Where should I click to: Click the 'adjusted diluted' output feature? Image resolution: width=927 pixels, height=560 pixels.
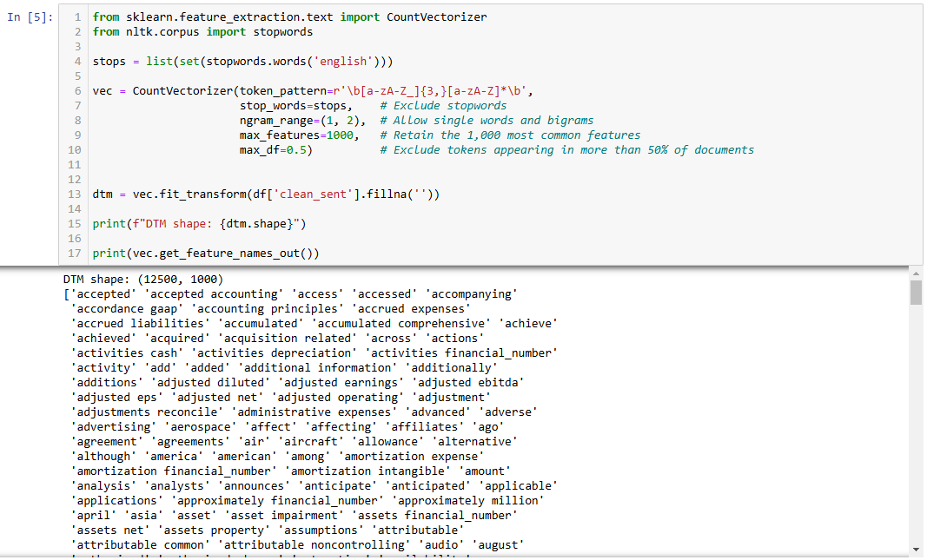(x=210, y=383)
